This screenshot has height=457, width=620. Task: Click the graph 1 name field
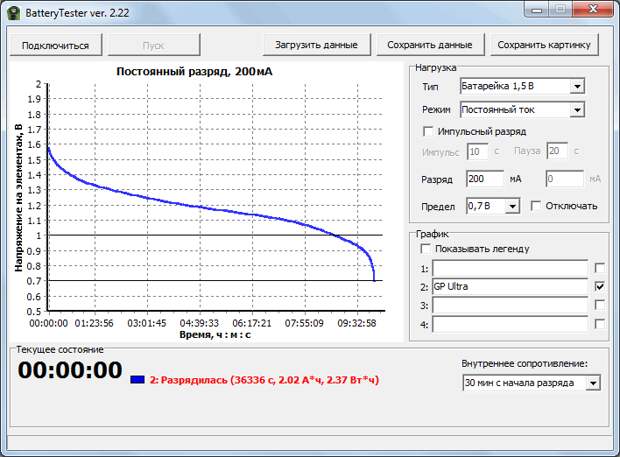(510, 268)
